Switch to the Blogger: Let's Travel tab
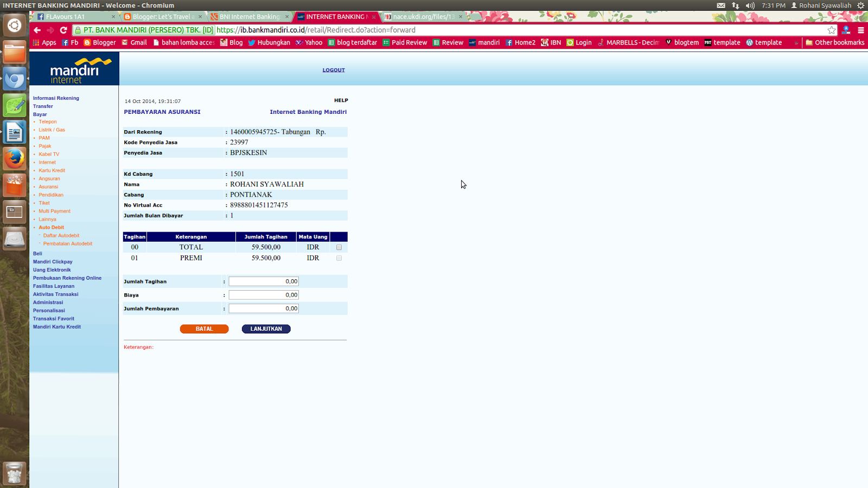 tap(163, 17)
